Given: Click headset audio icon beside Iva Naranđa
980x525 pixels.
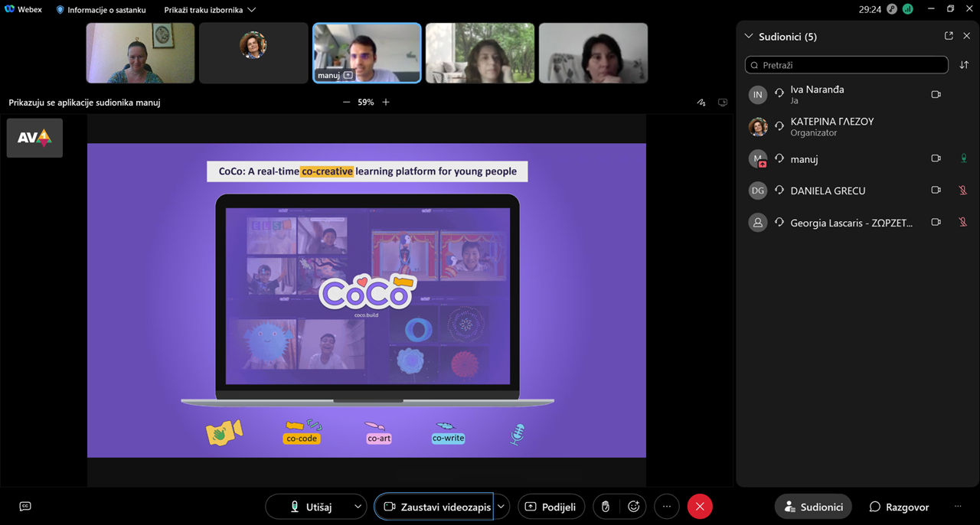Looking at the screenshot, I should click(x=779, y=93).
